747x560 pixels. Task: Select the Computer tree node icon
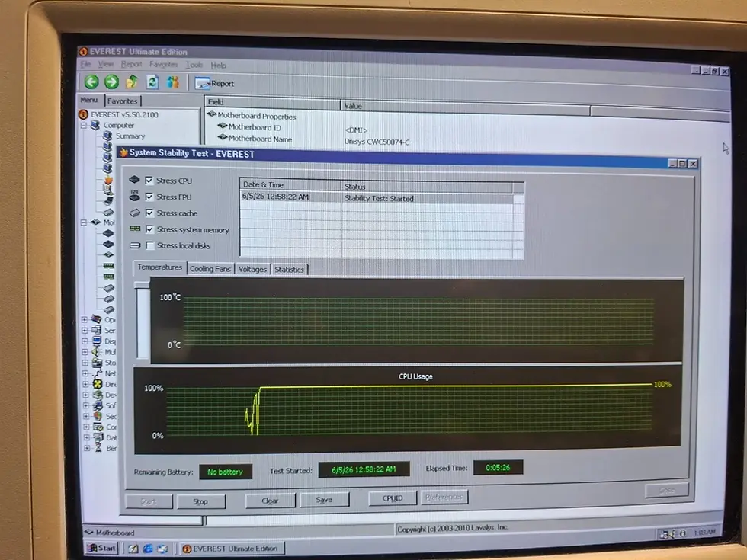click(x=95, y=125)
